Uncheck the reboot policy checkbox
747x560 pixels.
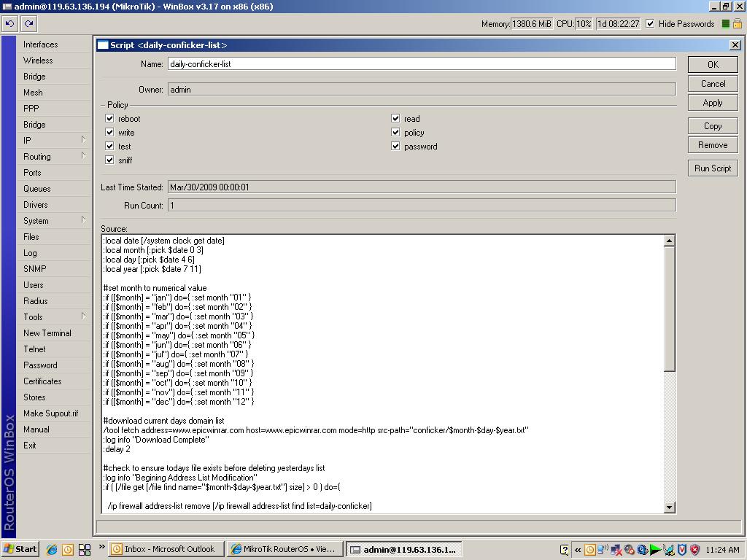109,118
